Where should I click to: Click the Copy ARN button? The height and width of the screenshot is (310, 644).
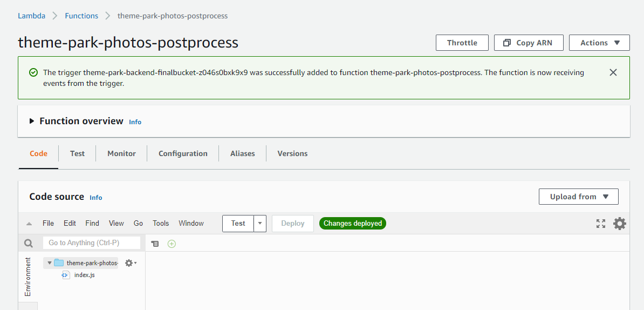pyautogui.click(x=529, y=43)
